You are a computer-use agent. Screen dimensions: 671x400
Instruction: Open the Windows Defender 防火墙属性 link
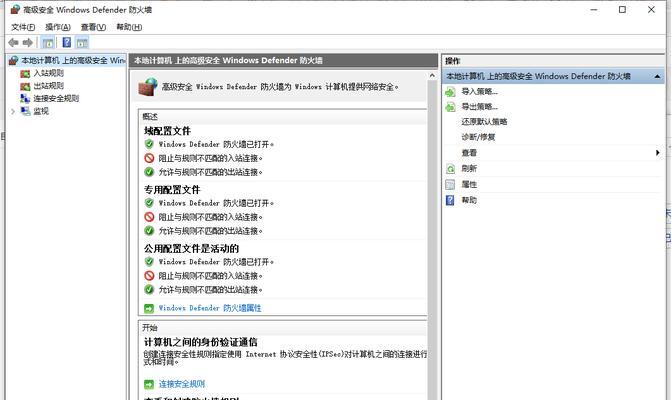tap(210, 308)
